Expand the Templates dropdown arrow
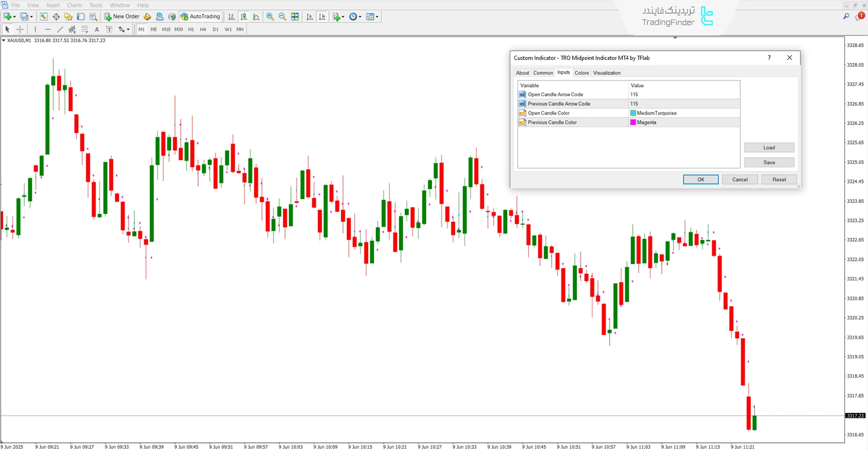This screenshot has height=451, width=868. tap(377, 17)
